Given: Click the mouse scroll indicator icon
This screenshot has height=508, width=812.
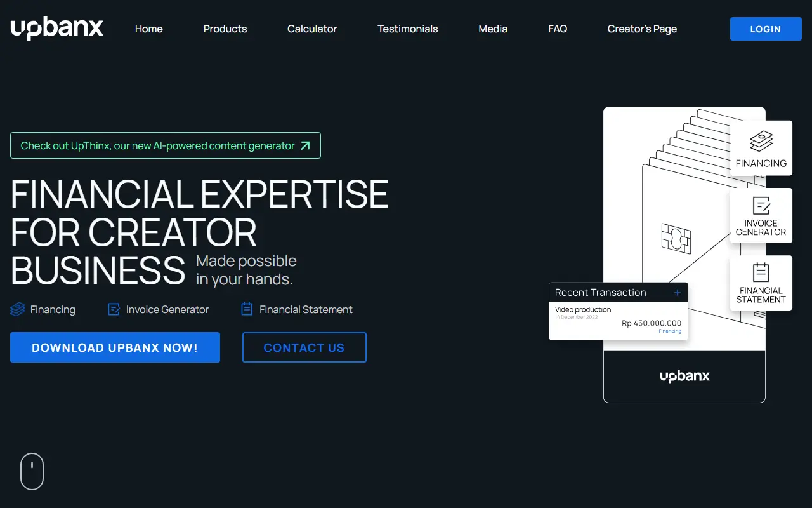Looking at the screenshot, I should coord(32,471).
